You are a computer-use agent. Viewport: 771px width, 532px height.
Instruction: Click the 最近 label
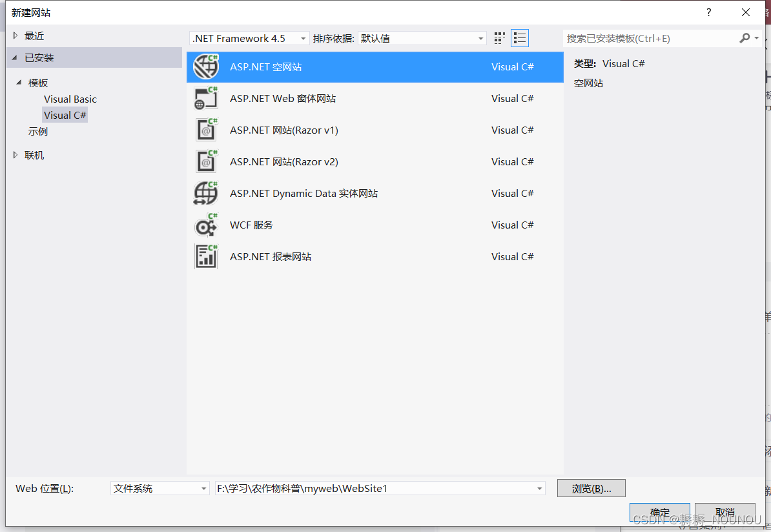coord(34,36)
